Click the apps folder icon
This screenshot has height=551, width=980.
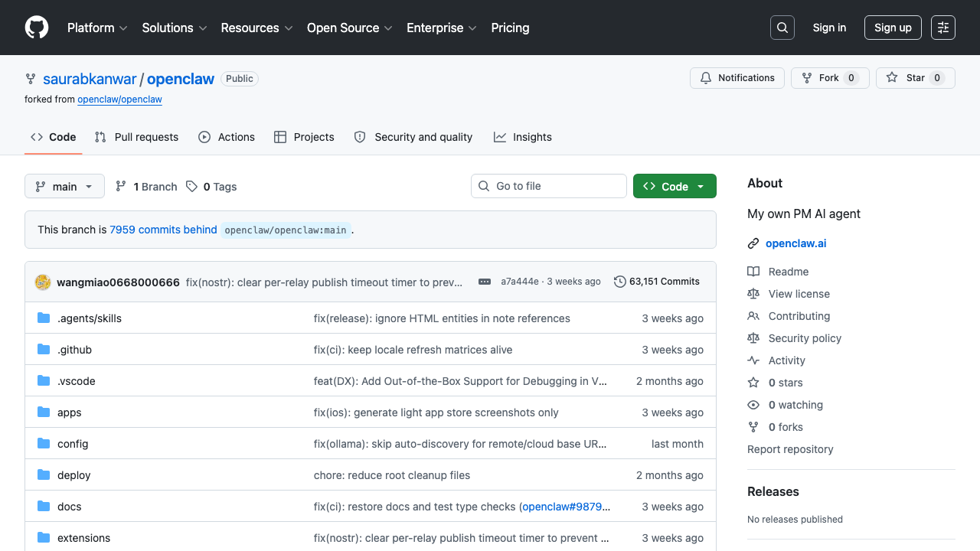[44, 412]
